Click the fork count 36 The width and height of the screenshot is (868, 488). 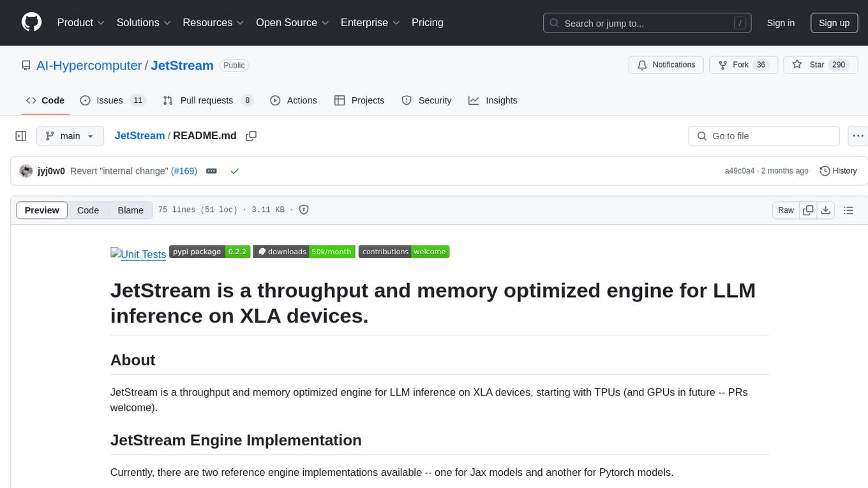point(760,65)
